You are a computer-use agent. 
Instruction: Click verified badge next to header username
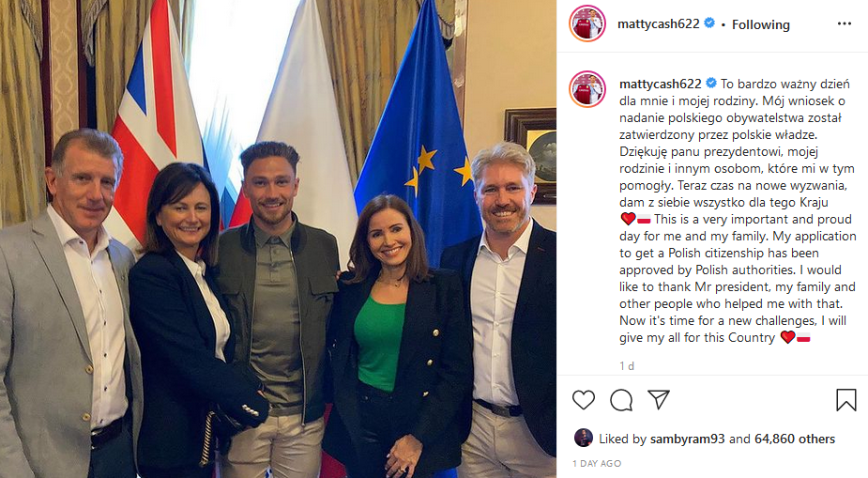pos(709,23)
